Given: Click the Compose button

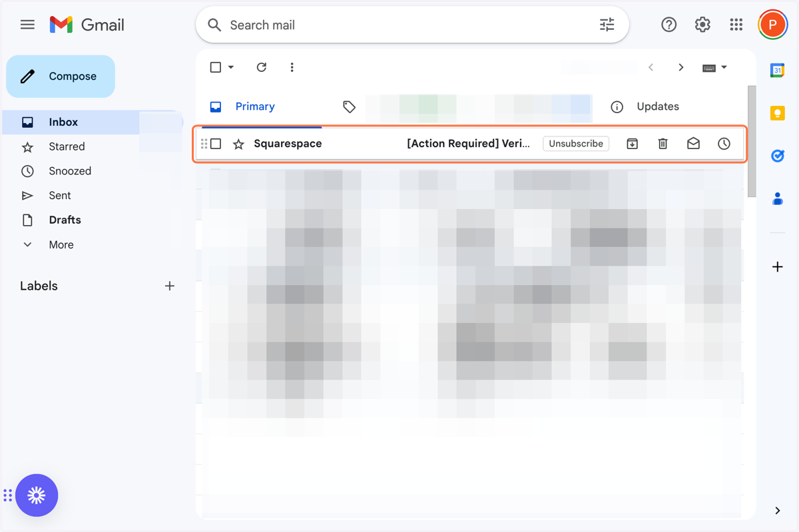Looking at the screenshot, I should [x=61, y=77].
